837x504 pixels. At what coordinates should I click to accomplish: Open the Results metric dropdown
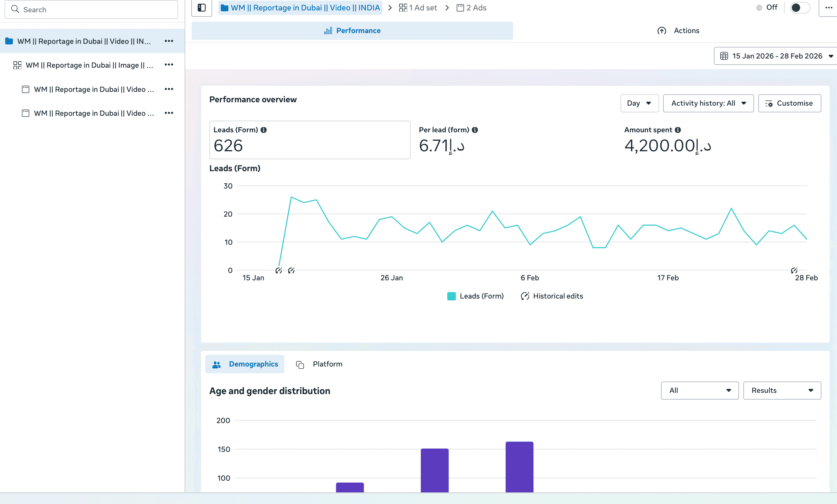point(782,391)
